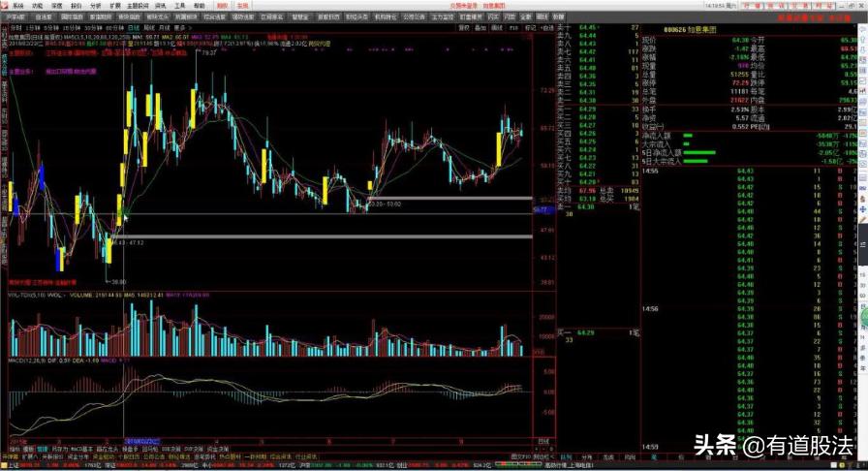
Task: Click the 财经头条 toolbar button
Action: 357,17
